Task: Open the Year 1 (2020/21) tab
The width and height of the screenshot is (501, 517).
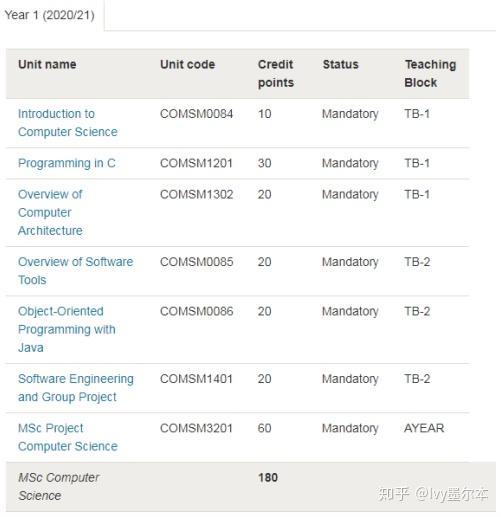Action: pyautogui.click(x=49, y=15)
